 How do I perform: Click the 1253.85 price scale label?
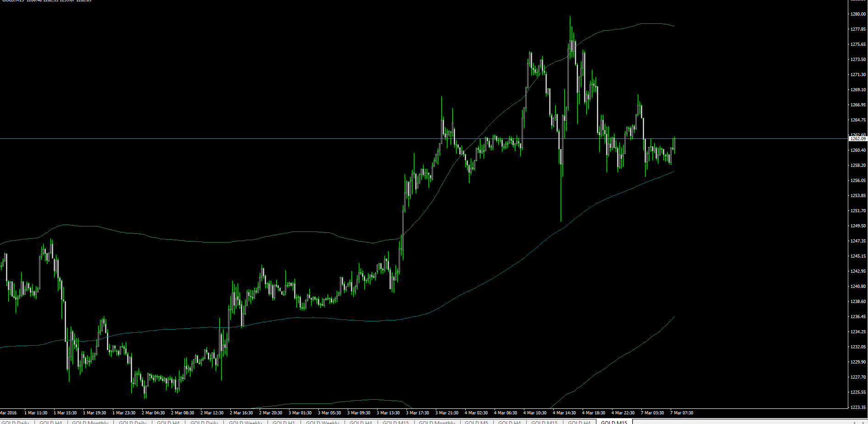point(858,196)
